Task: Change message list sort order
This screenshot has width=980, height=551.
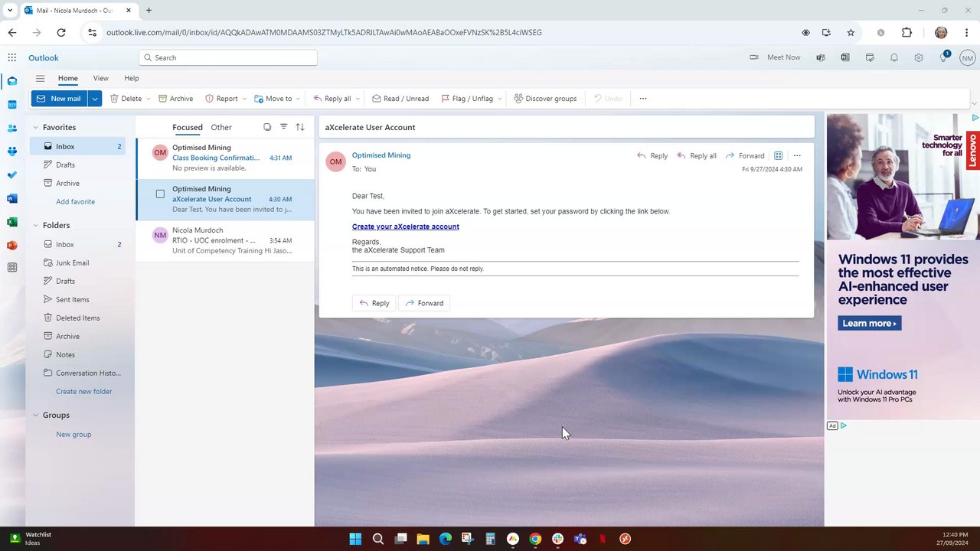Action: [300, 127]
